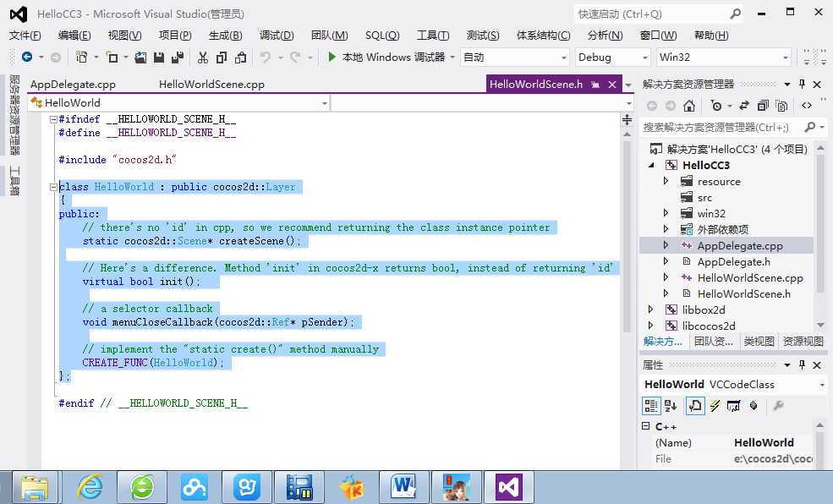This screenshot has height=504, width=833.
Task: Collapse the #ifndef region in the editor
Action: (x=53, y=119)
